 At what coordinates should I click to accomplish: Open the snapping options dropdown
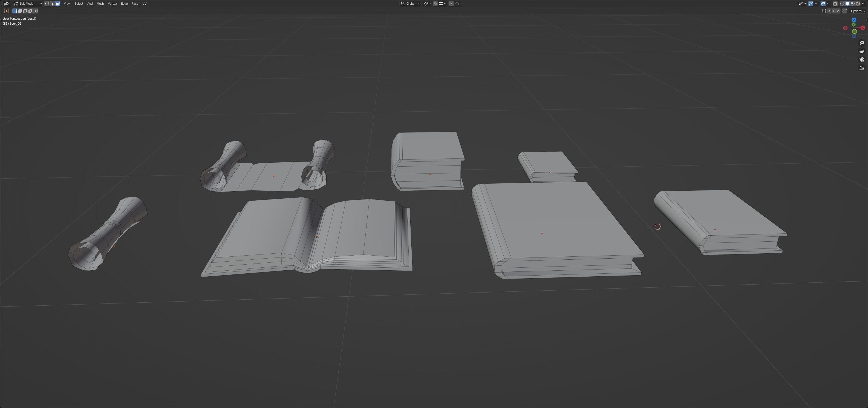pyautogui.click(x=442, y=3)
